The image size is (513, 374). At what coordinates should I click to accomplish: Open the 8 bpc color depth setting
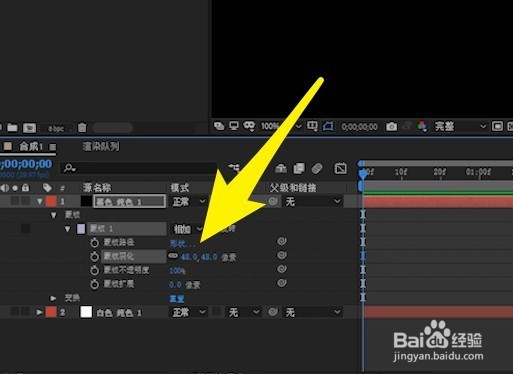click(x=56, y=128)
